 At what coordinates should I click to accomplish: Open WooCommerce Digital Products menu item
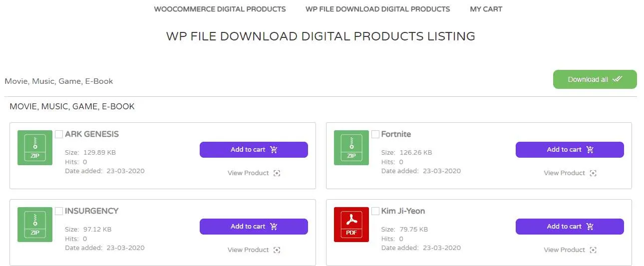[x=220, y=9]
